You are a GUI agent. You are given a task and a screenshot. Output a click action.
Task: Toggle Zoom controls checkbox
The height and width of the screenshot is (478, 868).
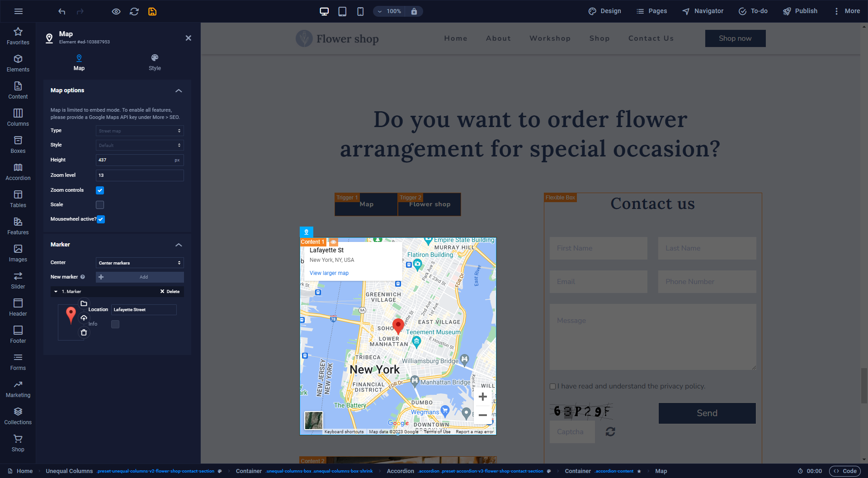tap(100, 190)
